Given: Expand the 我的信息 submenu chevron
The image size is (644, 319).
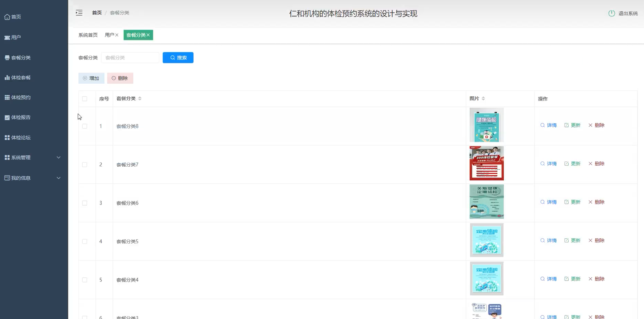Looking at the screenshot, I should point(59,178).
